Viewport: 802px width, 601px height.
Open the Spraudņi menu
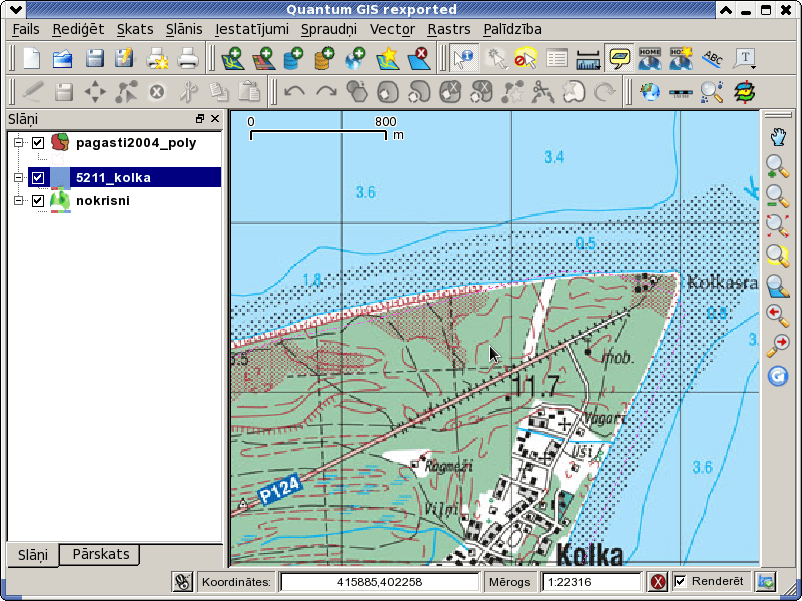click(x=329, y=29)
